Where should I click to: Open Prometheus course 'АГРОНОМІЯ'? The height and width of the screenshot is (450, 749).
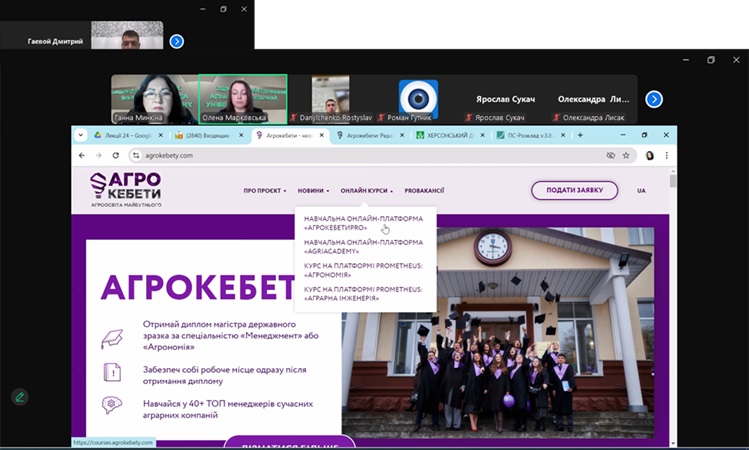(x=363, y=270)
